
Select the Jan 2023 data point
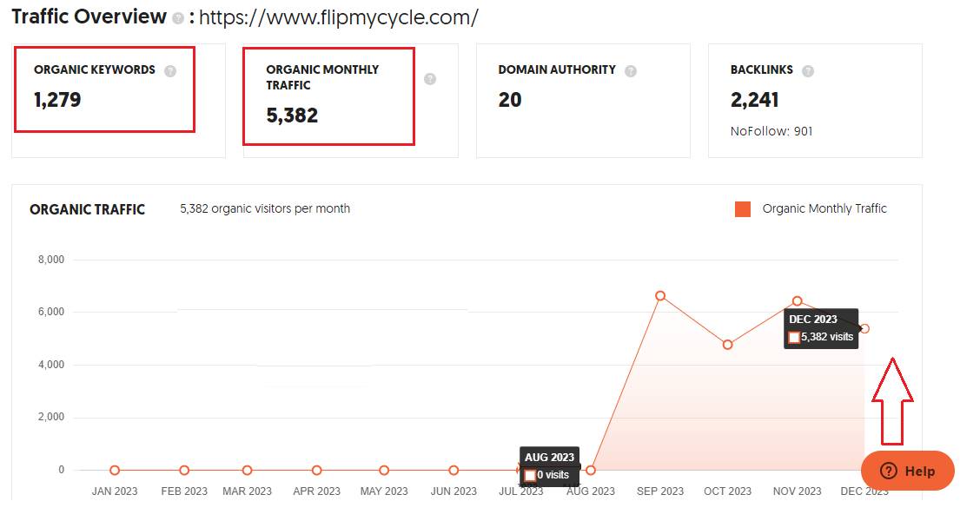pos(115,471)
